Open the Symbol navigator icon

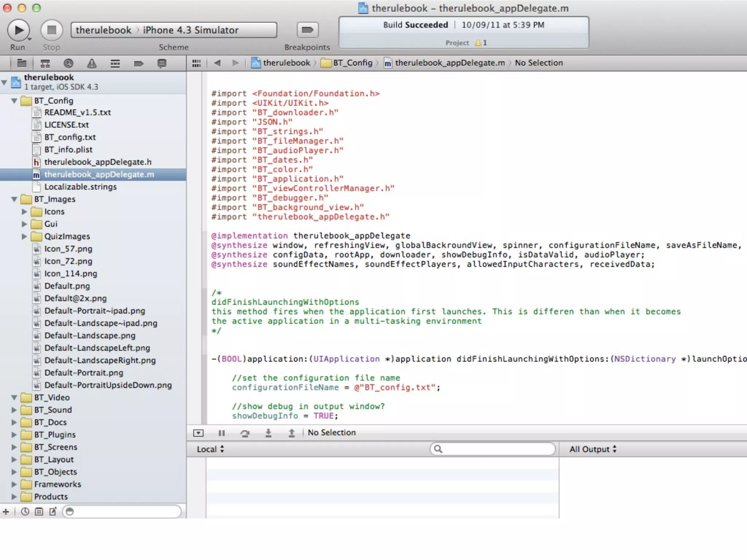click(x=45, y=63)
